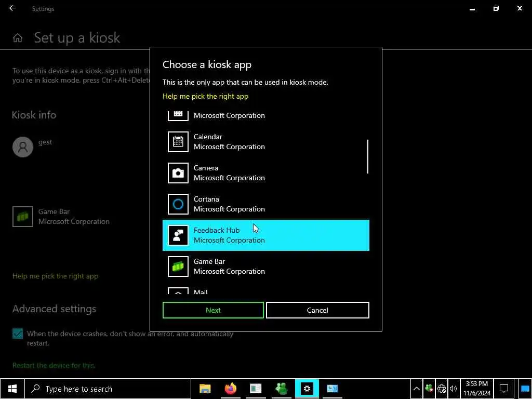Click 'Set up a kiosk' page title
532x399 pixels.
77,38
